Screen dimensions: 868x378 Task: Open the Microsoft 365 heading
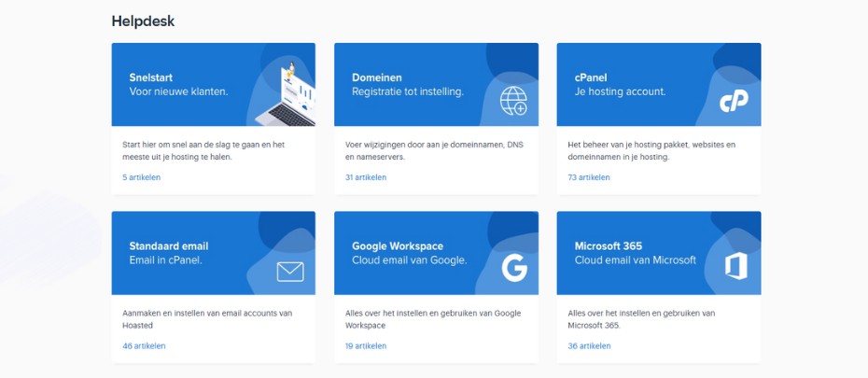[x=609, y=246]
